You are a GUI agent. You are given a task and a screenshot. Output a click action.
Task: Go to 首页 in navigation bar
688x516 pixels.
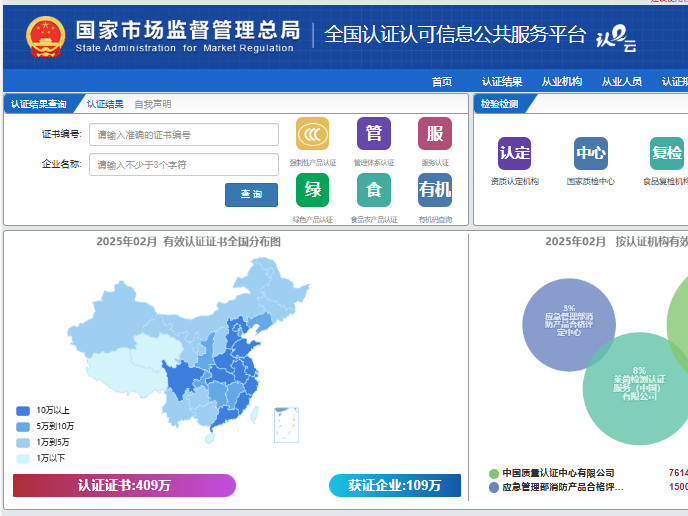click(442, 82)
